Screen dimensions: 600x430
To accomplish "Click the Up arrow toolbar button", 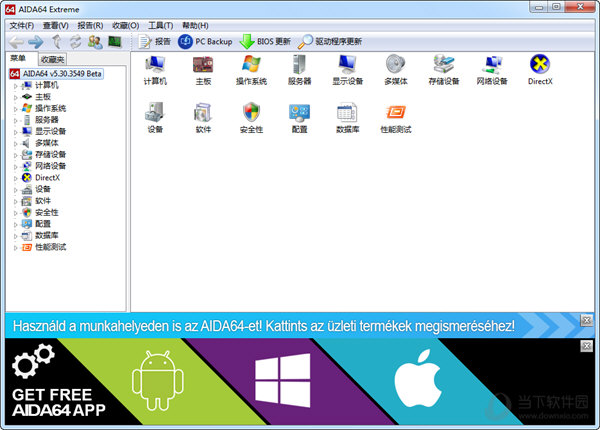I will pyautogui.click(x=57, y=42).
